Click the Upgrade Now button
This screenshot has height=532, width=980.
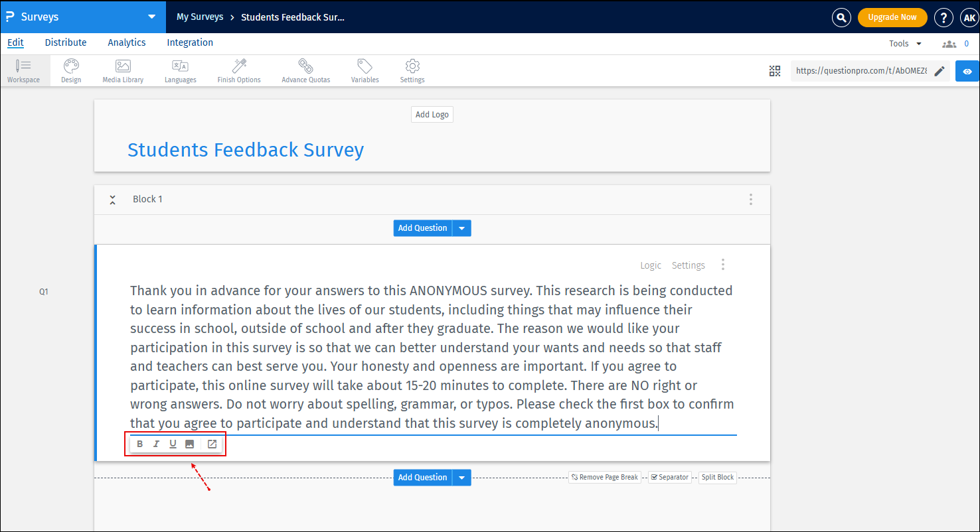[892, 17]
